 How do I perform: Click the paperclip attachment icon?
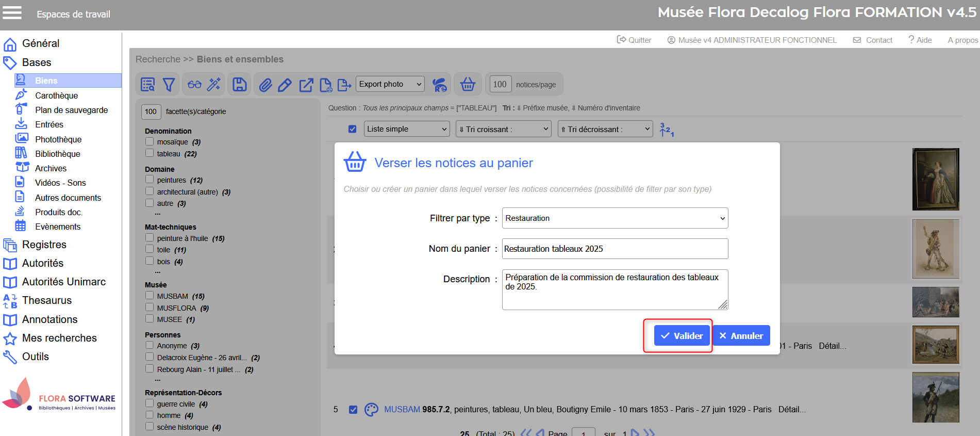coord(265,85)
